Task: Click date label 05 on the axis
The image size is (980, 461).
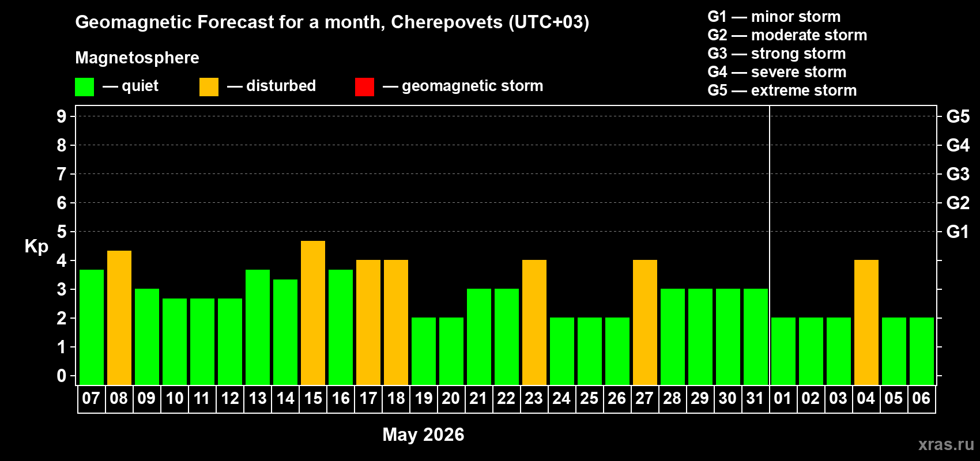Action: coord(894,399)
